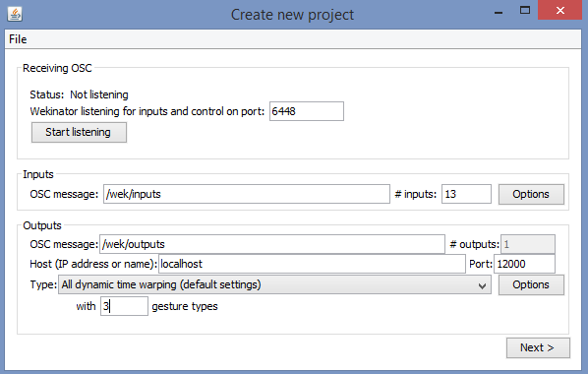Click the disabled number of outputs field
The height and width of the screenshot is (374, 588).
pyautogui.click(x=528, y=244)
